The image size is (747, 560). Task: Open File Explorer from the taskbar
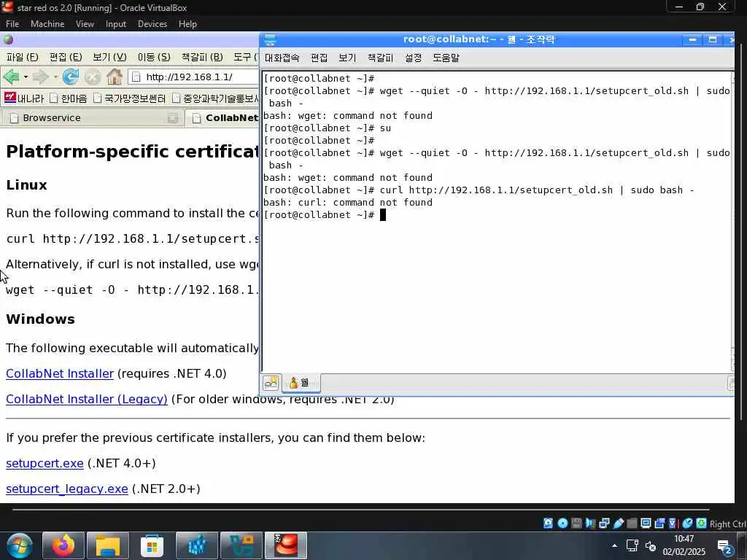point(108,545)
